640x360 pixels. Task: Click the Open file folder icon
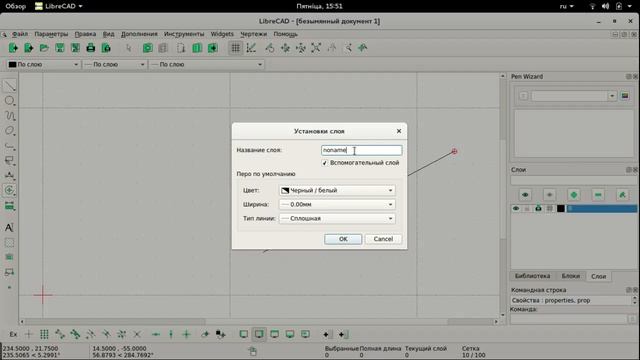point(44,48)
